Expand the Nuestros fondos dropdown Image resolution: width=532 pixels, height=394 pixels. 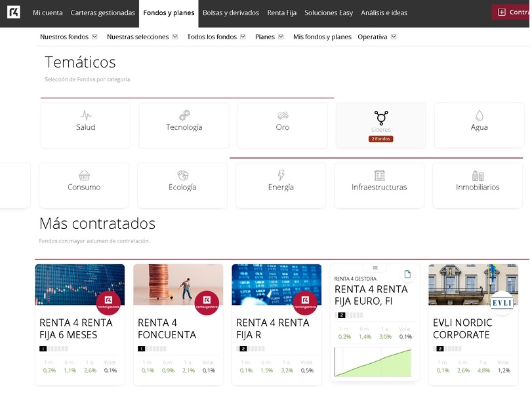click(68, 37)
